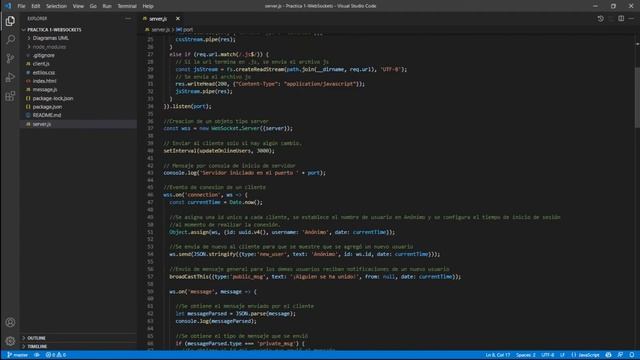Open the Run and Debug view
This screenshot has height=360, width=640.
coord(10,77)
